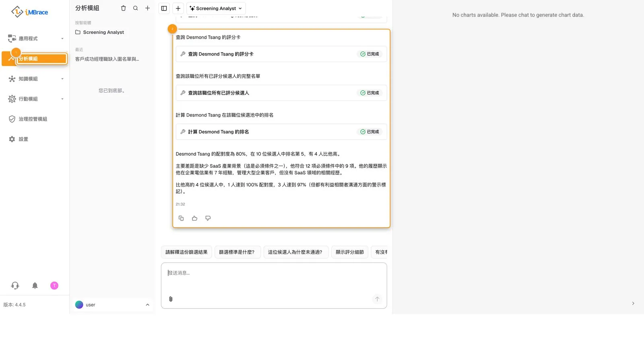The width and height of the screenshot is (644, 362).
Task: Open recent chat 客戶成功經理職缺入圍名單與…
Action: click(x=107, y=59)
